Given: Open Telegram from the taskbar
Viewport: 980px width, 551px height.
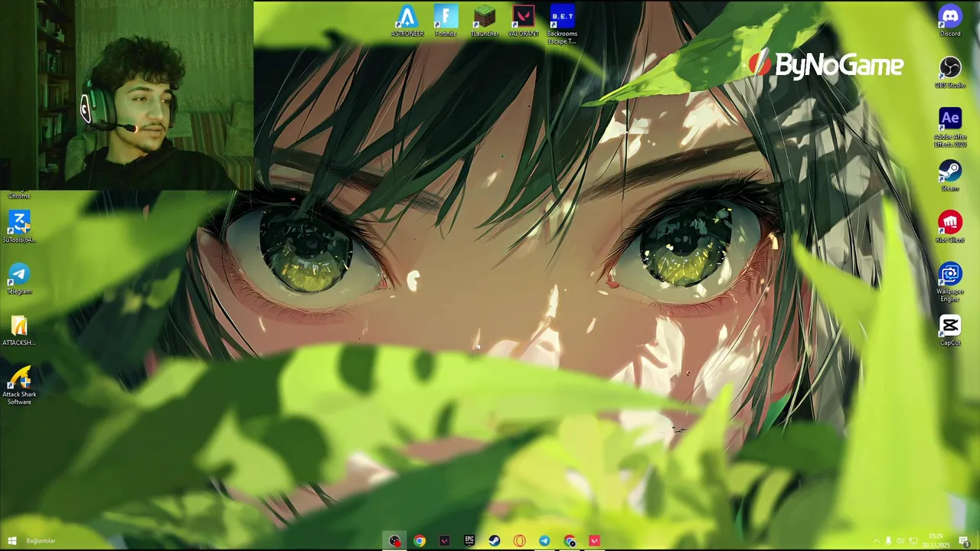Looking at the screenshot, I should 544,541.
